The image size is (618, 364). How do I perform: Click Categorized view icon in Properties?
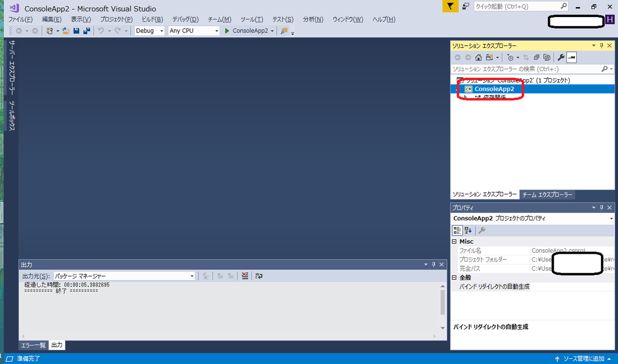point(457,230)
